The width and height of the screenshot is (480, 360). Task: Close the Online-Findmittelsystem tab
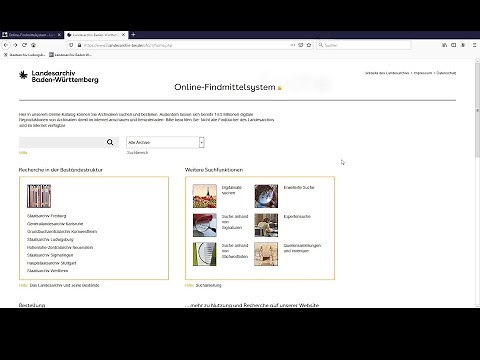pos(59,35)
